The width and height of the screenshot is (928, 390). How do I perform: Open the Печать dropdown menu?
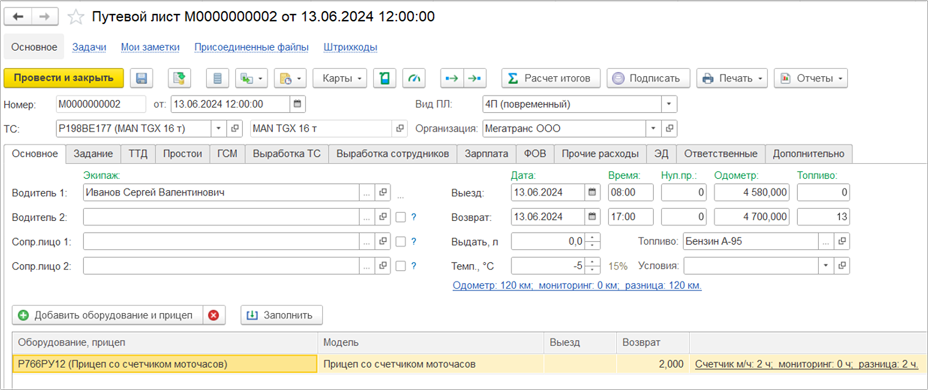point(733,78)
